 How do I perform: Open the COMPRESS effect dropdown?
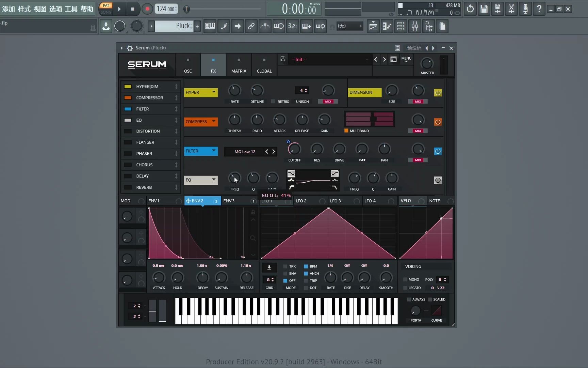pyautogui.click(x=201, y=122)
